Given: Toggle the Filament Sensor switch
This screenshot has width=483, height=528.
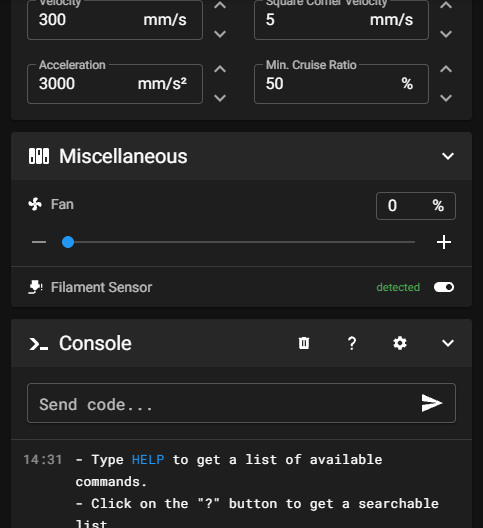Looking at the screenshot, I should [444, 287].
